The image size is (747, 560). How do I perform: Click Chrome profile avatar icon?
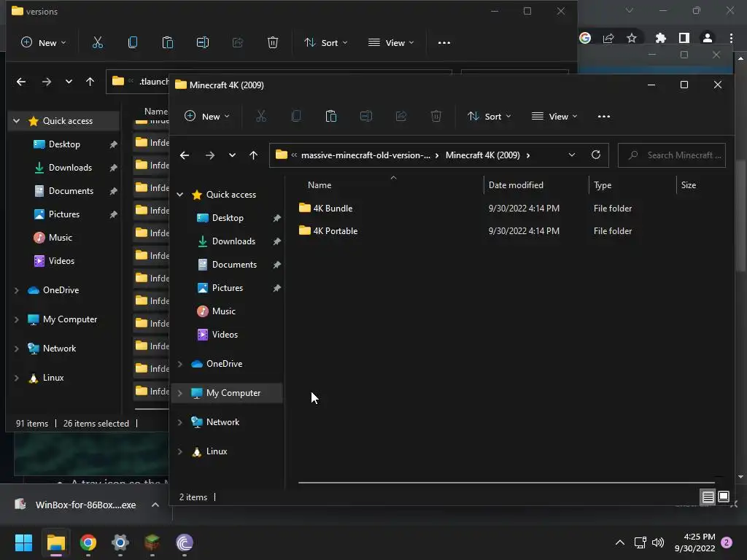pos(708,38)
